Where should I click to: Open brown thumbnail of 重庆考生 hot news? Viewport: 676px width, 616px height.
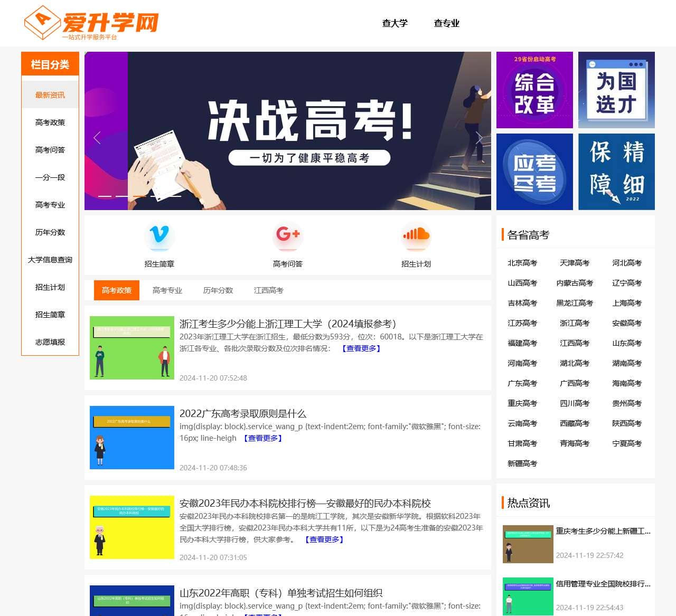(528, 544)
